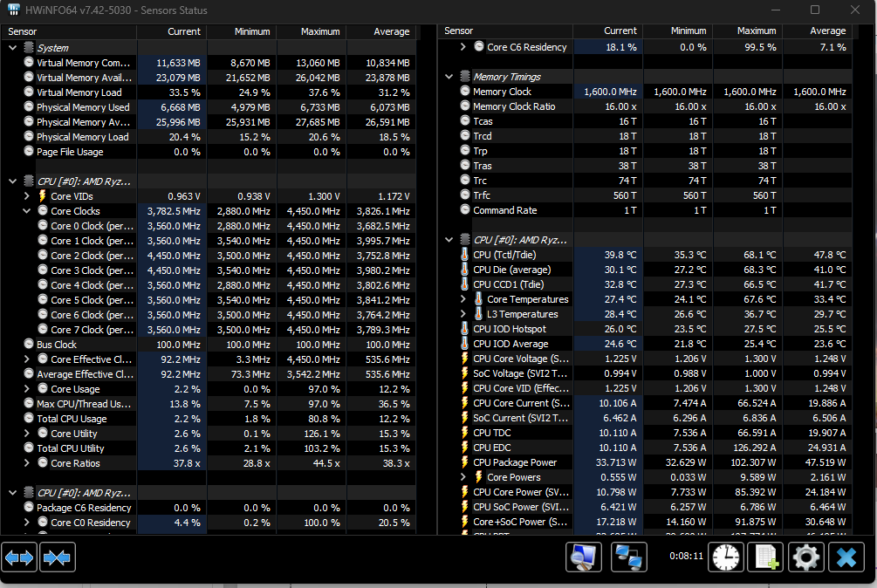This screenshot has width=877, height=588.
Task: Reset the elapsed time clock icon
Action: (x=725, y=557)
